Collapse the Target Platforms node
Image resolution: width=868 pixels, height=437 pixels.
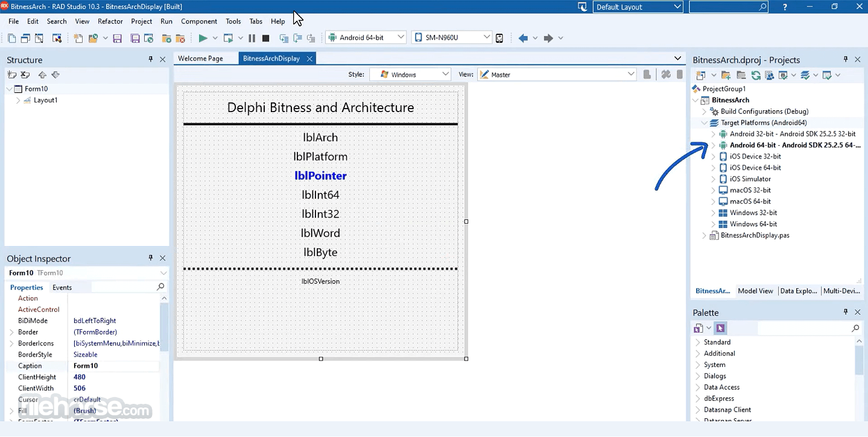(x=705, y=122)
